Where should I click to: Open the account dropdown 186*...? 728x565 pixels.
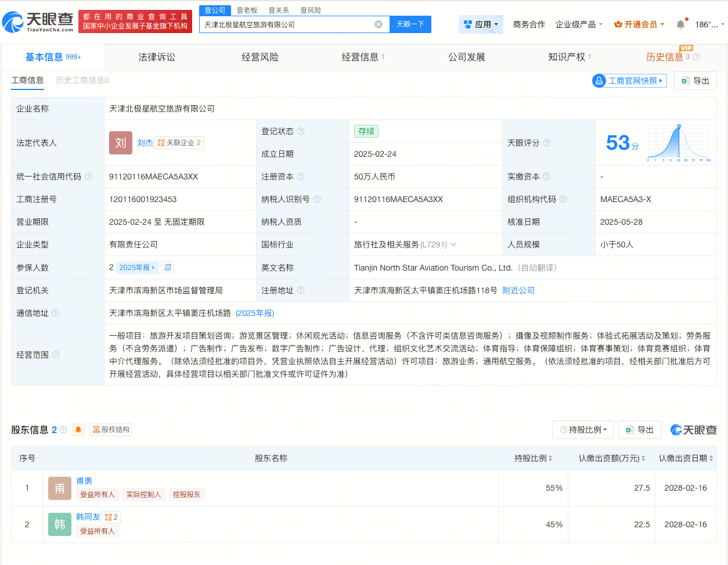coord(709,24)
